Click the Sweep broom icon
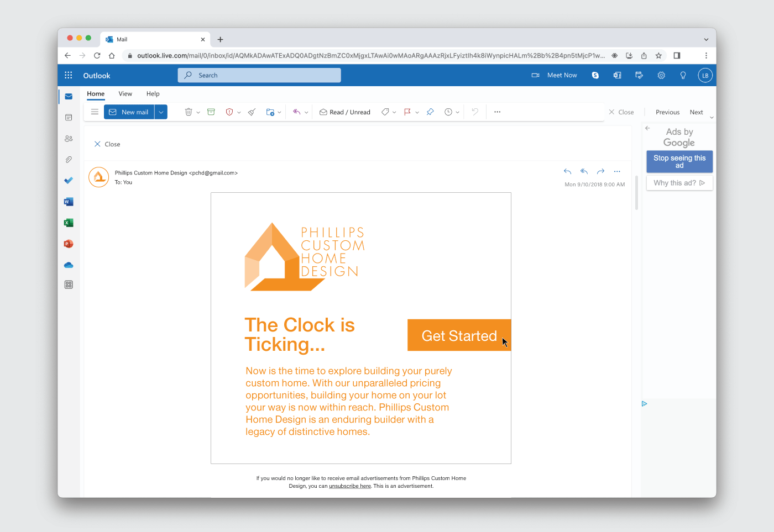774x532 pixels. [x=252, y=112]
